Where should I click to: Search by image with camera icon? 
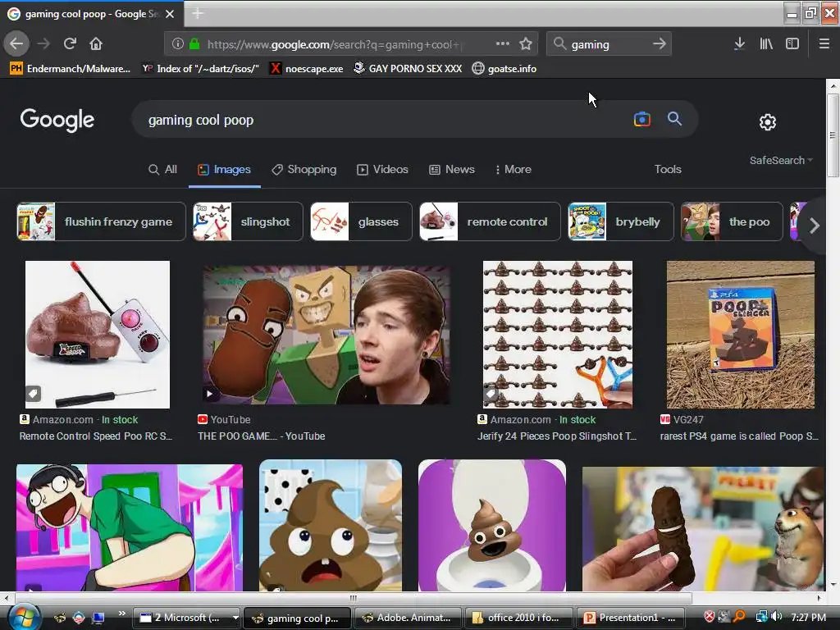(641, 119)
